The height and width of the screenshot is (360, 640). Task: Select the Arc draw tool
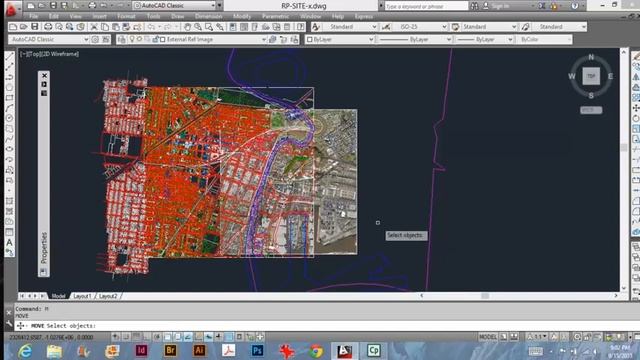(9, 108)
